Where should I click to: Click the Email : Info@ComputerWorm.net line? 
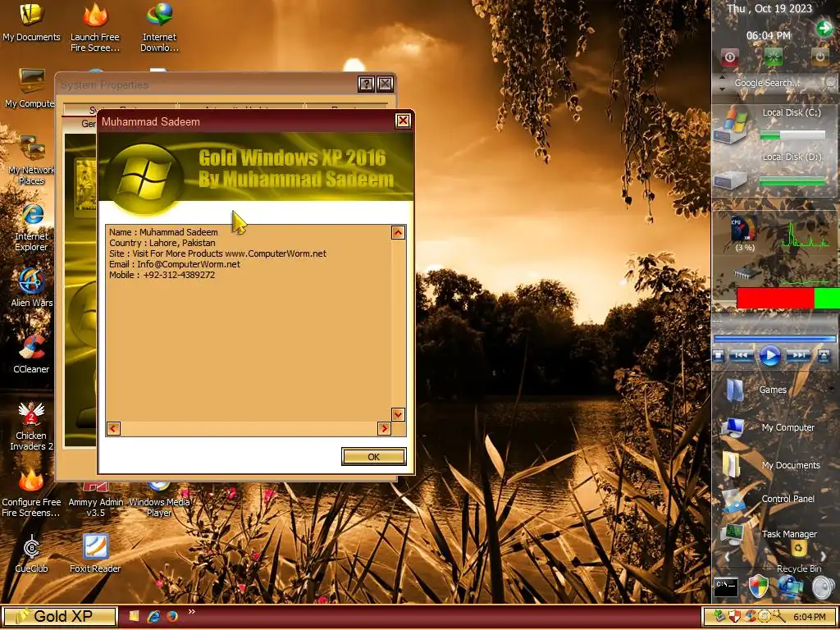tap(175, 264)
